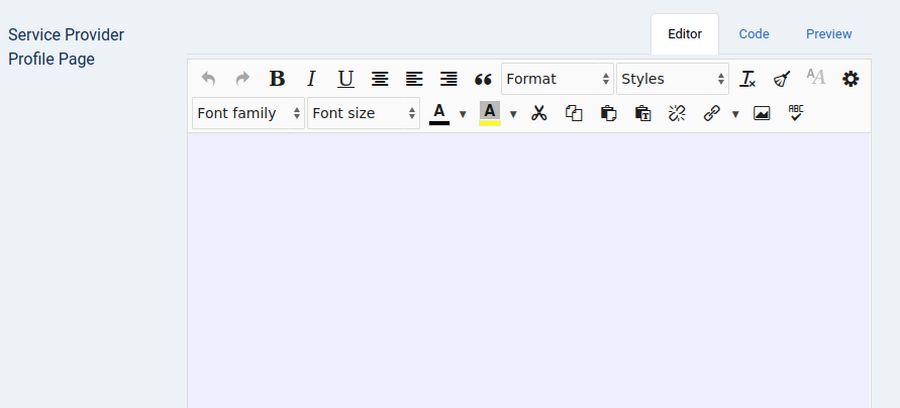Screen dimensions: 900x408
Task: Click the cut scissors icon
Action: (539, 113)
